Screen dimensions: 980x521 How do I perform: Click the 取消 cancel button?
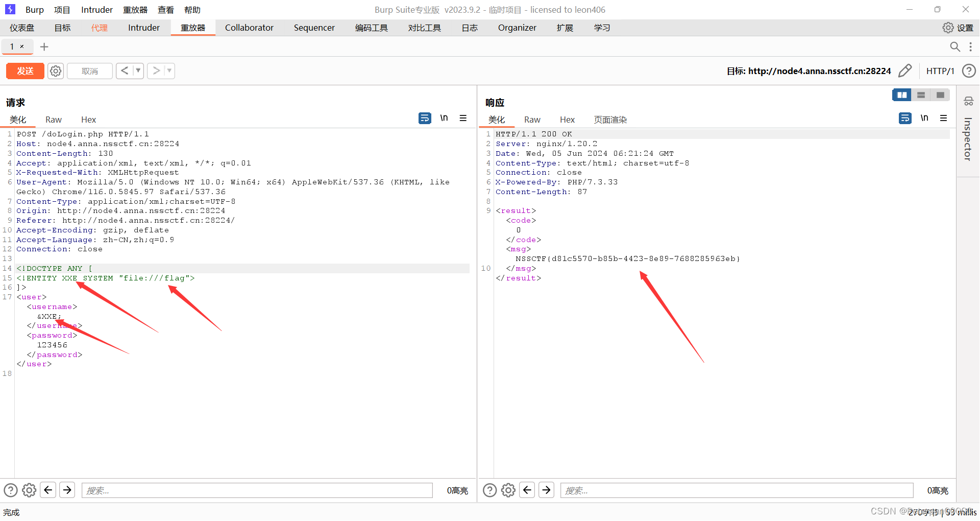coord(90,71)
